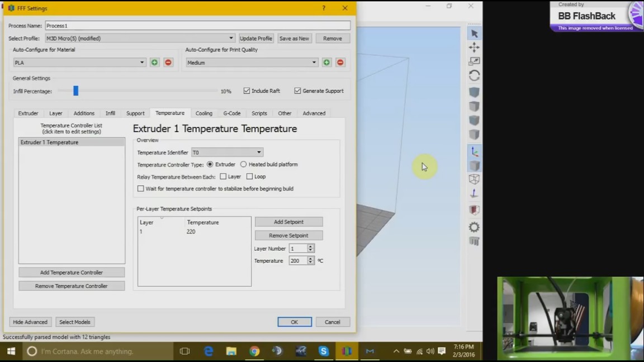Uncheck the Include Raft checkbox
The height and width of the screenshot is (362, 644).
pyautogui.click(x=247, y=91)
